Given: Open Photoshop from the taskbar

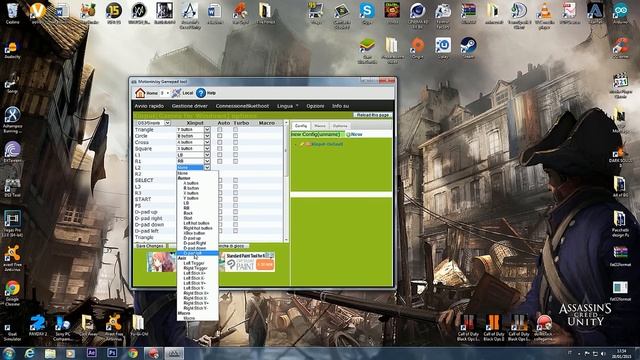Looking at the screenshot, I should pos(112,353).
